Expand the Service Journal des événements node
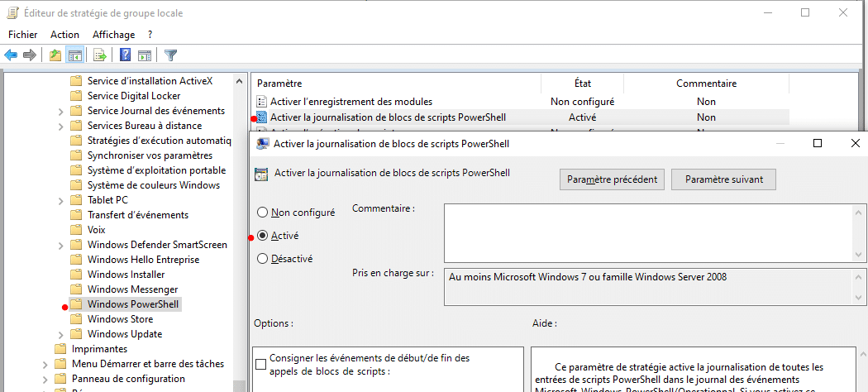This screenshot has height=392, width=868. point(61,111)
